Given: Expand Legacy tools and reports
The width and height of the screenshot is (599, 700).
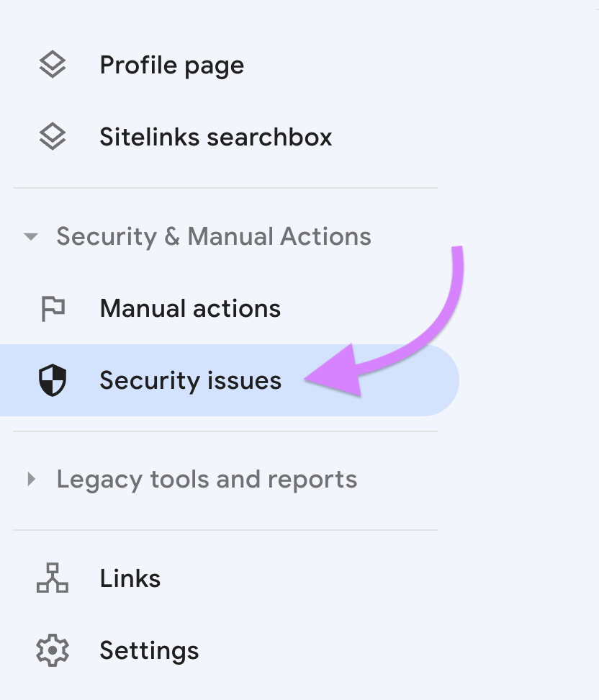Looking at the screenshot, I should click(x=32, y=479).
